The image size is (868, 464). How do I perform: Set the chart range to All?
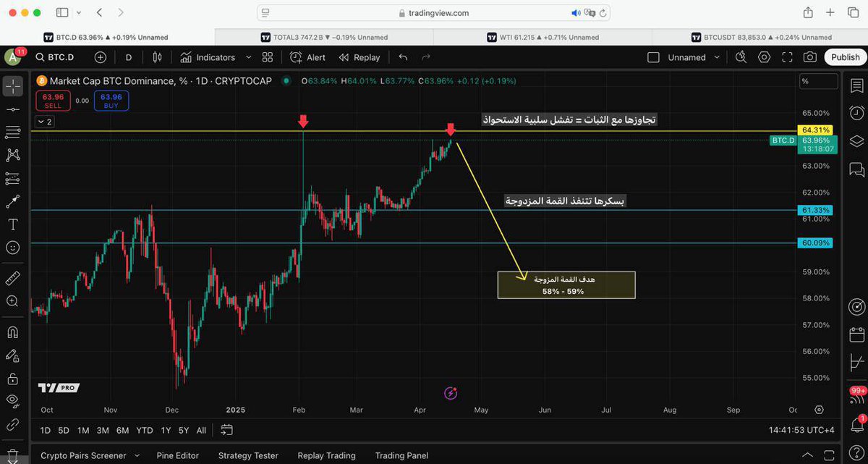(x=201, y=430)
